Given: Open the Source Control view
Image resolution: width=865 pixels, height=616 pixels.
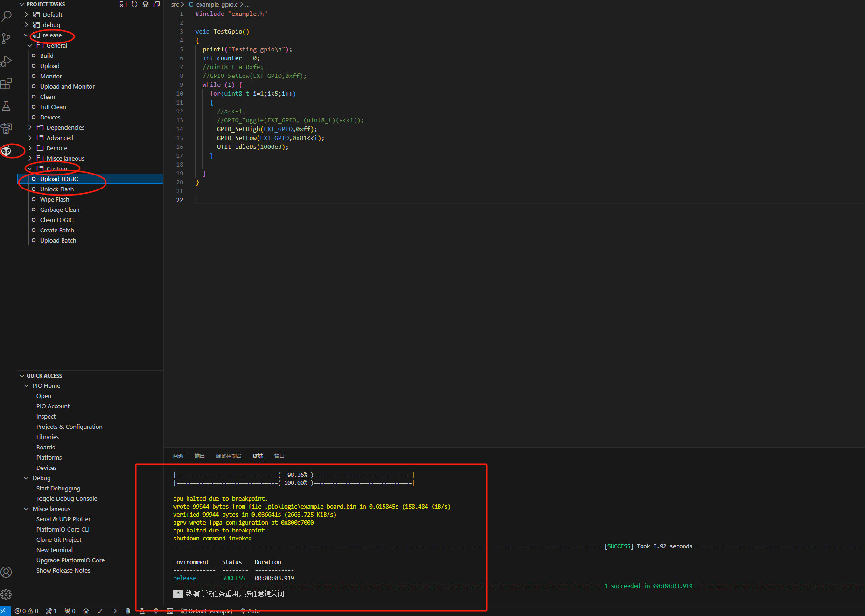Looking at the screenshot, I should click(x=7, y=38).
